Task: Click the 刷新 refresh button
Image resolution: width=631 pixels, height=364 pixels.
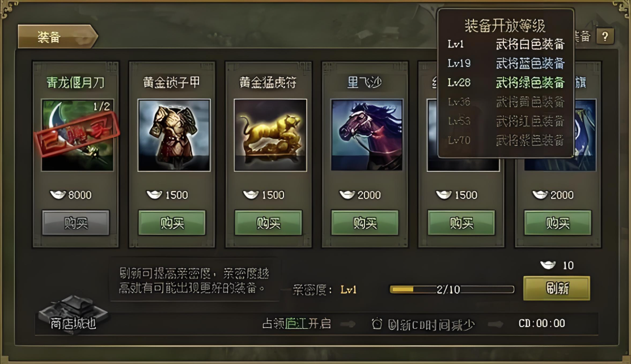Action: click(x=557, y=288)
